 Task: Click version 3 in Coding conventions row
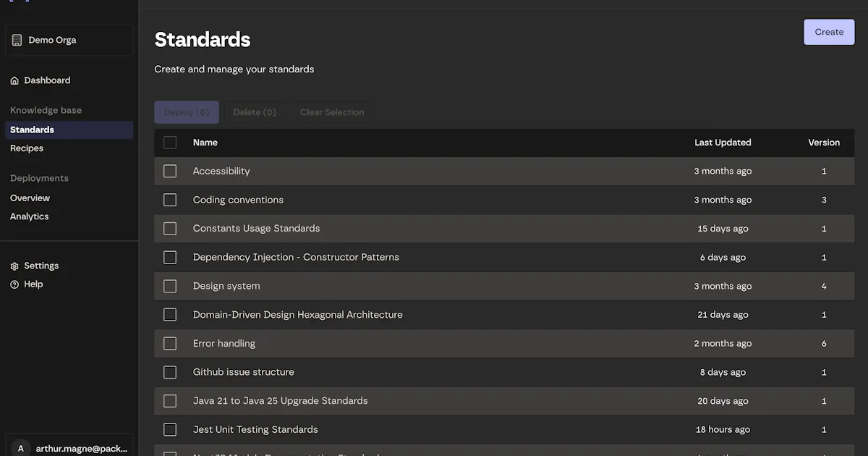(x=824, y=200)
